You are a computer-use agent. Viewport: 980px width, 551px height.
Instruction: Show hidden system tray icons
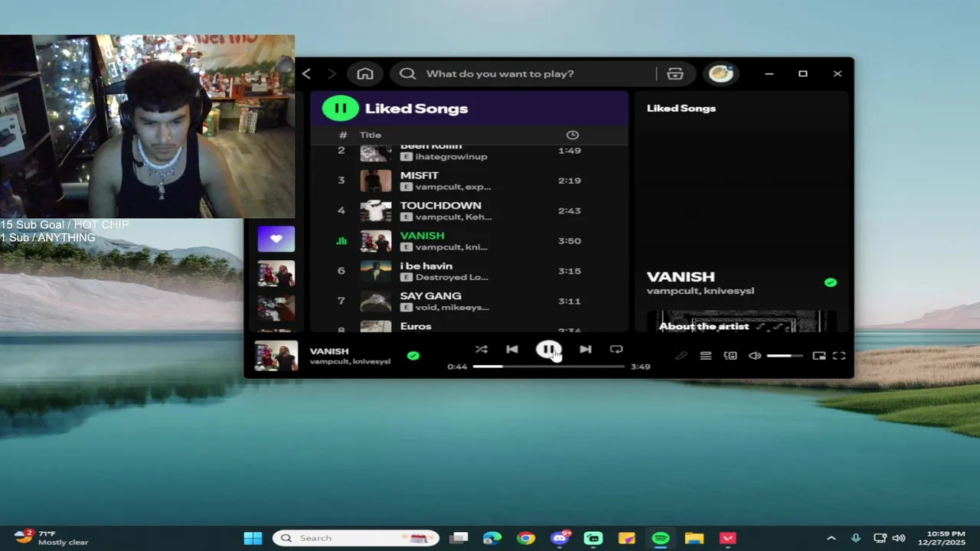coord(831,538)
